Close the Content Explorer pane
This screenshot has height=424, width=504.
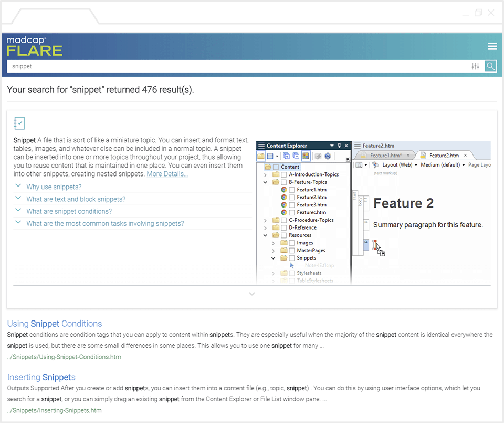(x=346, y=146)
